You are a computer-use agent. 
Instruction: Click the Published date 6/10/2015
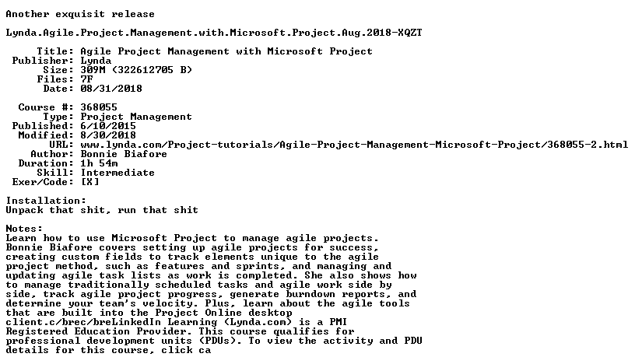[x=108, y=126]
